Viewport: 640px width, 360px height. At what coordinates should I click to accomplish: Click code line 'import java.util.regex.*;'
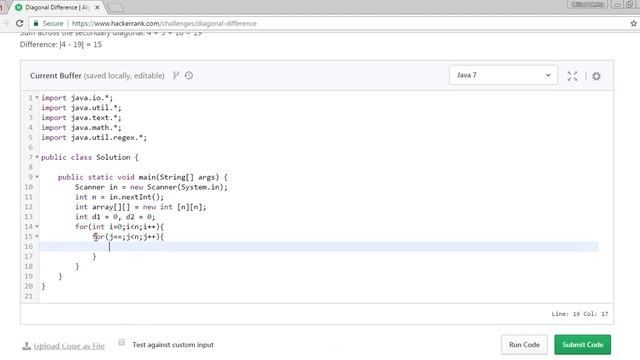coord(94,138)
